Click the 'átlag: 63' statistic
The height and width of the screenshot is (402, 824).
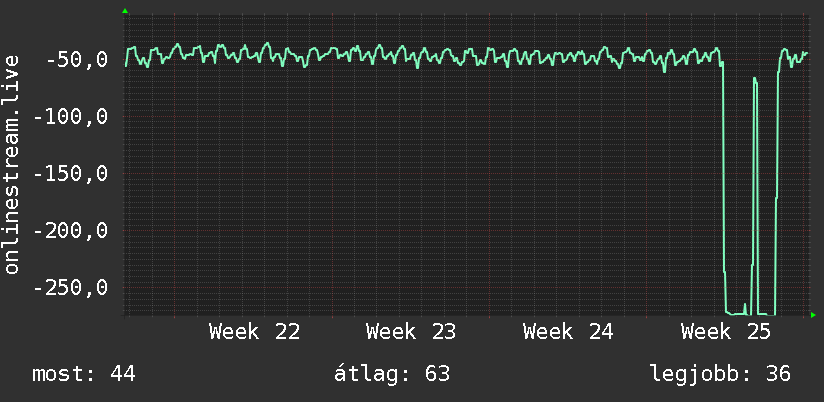[x=392, y=374]
